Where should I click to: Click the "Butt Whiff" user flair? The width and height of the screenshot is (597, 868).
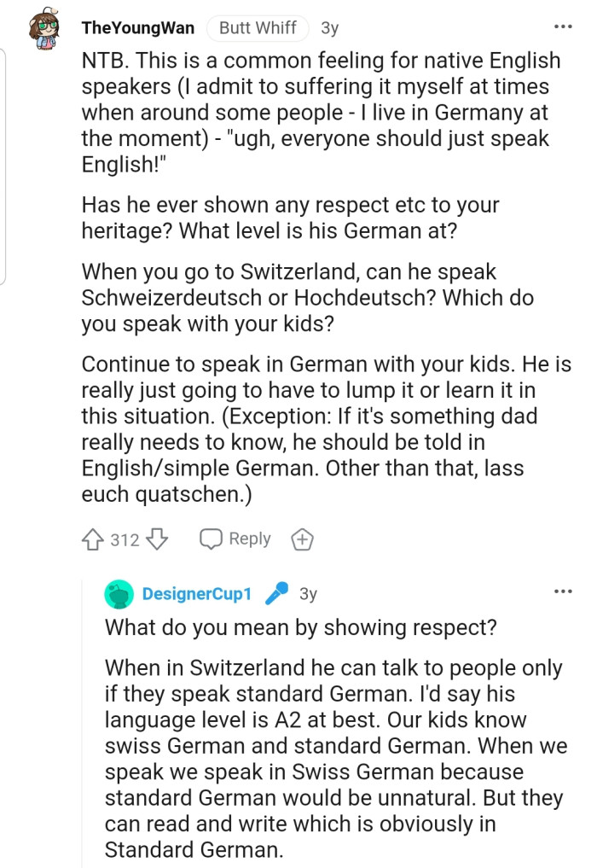click(258, 28)
